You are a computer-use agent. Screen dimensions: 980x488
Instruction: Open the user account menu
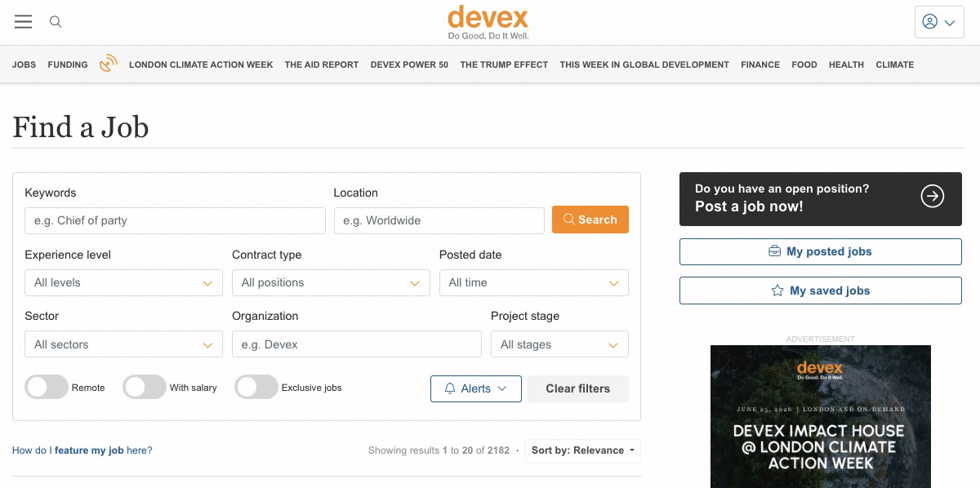tap(939, 22)
